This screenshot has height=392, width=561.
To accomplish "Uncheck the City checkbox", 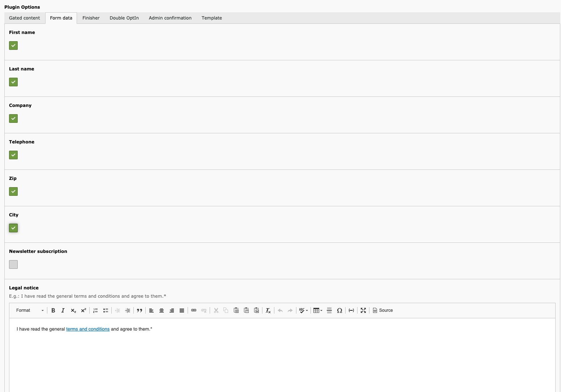I will click(x=13, y=228).
